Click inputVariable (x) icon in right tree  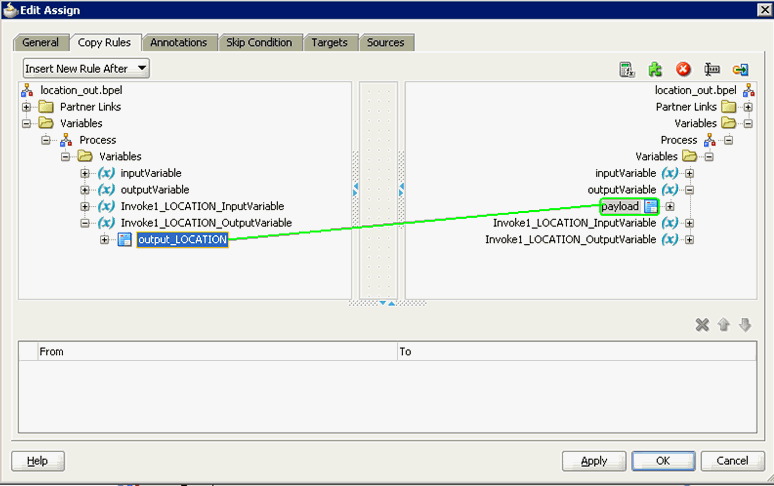(x=670, y=173)
